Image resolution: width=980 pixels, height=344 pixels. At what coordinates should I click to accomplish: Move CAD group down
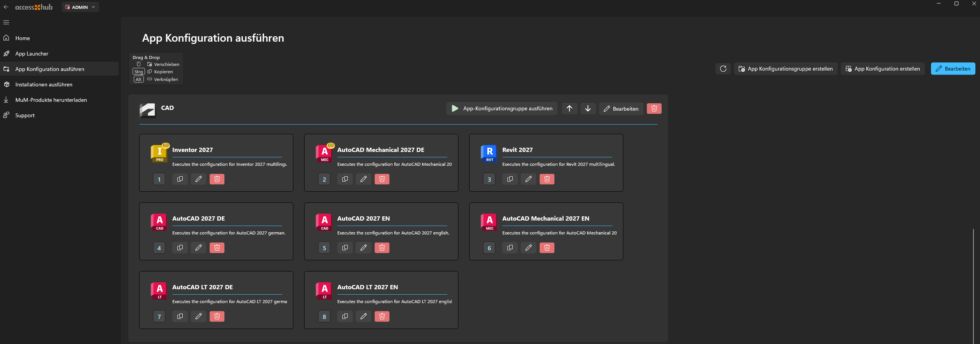[x=588, y=109]
